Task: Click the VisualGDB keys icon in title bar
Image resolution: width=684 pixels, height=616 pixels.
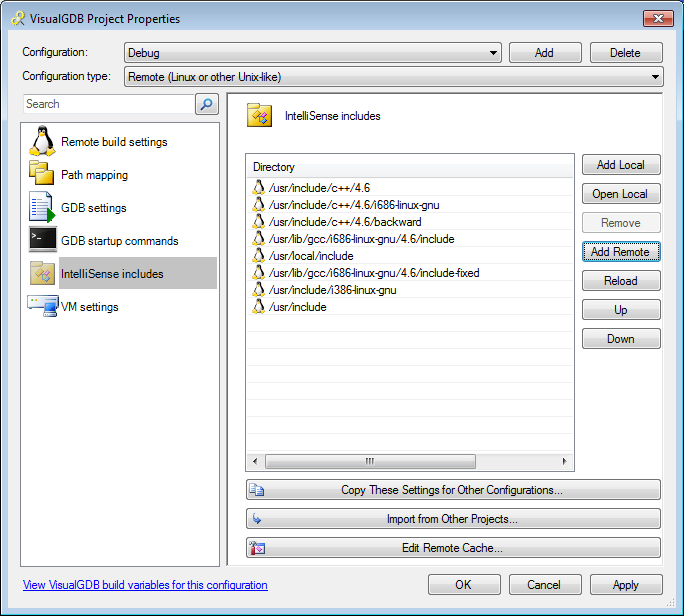Action: coord(18,18)
